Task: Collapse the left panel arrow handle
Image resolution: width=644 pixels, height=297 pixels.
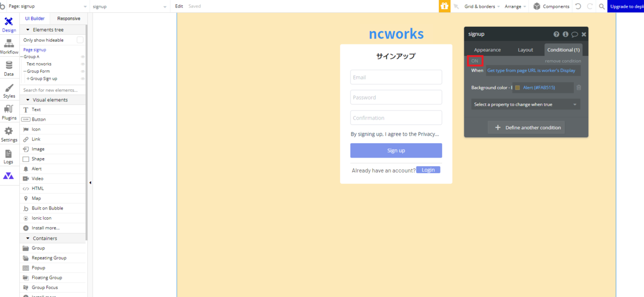Action: pyautogui.click(x=90, y=183)
